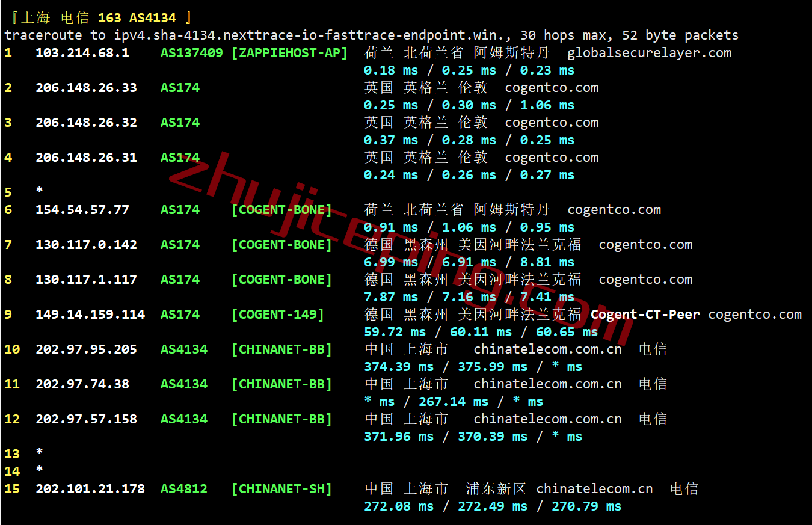
Task: Click the 0.24 ms latency value
Action: click(391, 175)
